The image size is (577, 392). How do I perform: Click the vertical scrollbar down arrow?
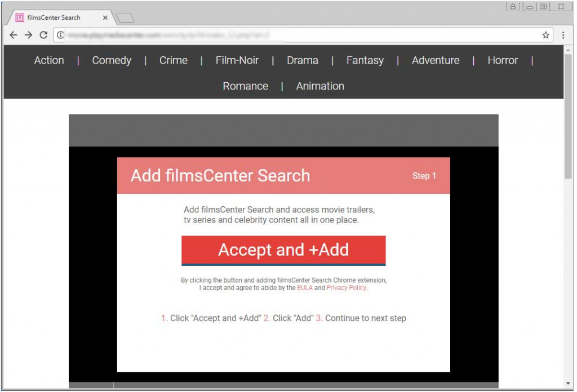point(568,384)
